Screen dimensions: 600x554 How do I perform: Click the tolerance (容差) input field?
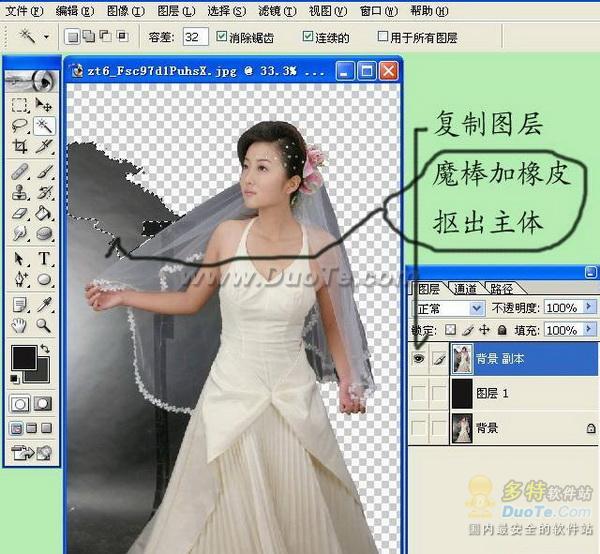point(196,37)
